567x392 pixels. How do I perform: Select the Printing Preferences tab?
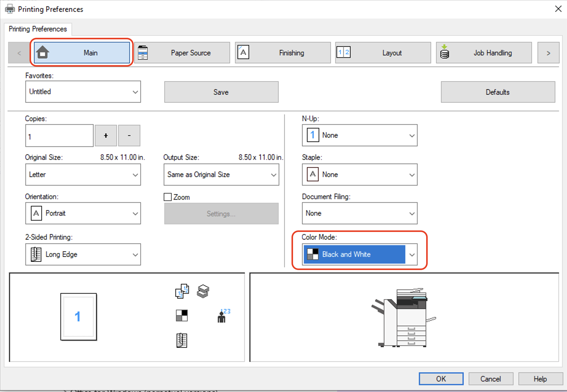pyautogui.click(x=38, y=29)
